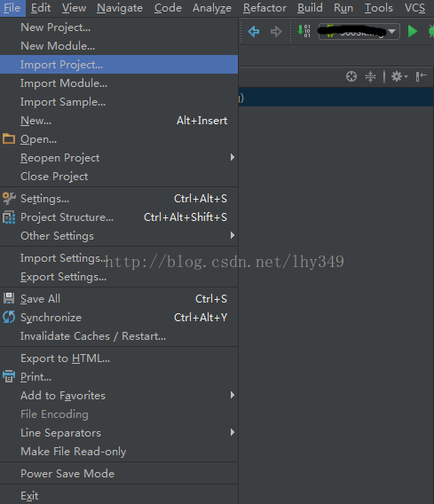The height and width of the screenshot is (504, 434).
Task: Click the printer icon beside Print
Action: (9, 376)
